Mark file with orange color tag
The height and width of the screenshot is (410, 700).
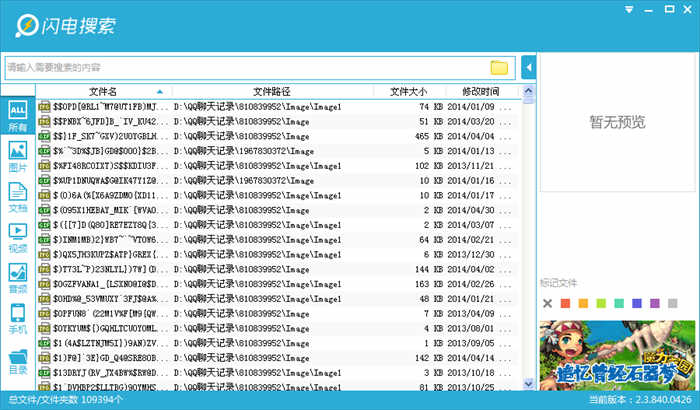pos(583,304)
